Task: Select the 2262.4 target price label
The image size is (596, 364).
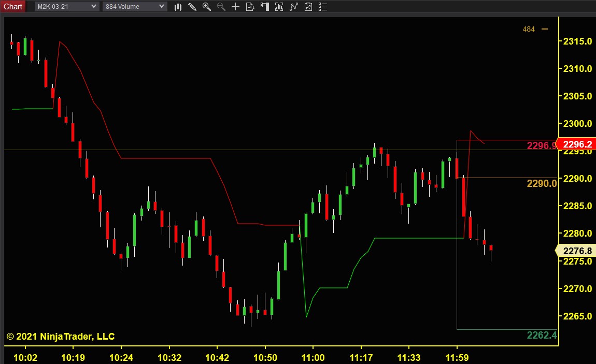Action: click(x=542, y=335)
